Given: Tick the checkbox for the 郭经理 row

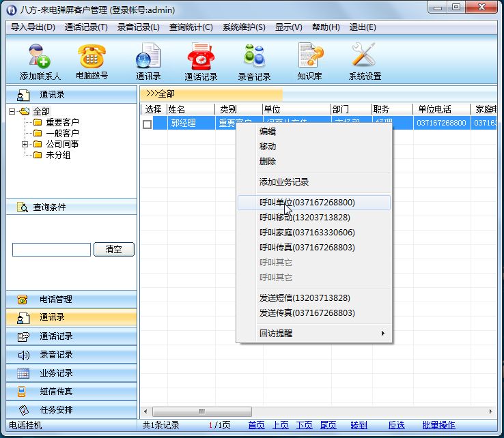Looking at the screenshot, I should point(147,123).
